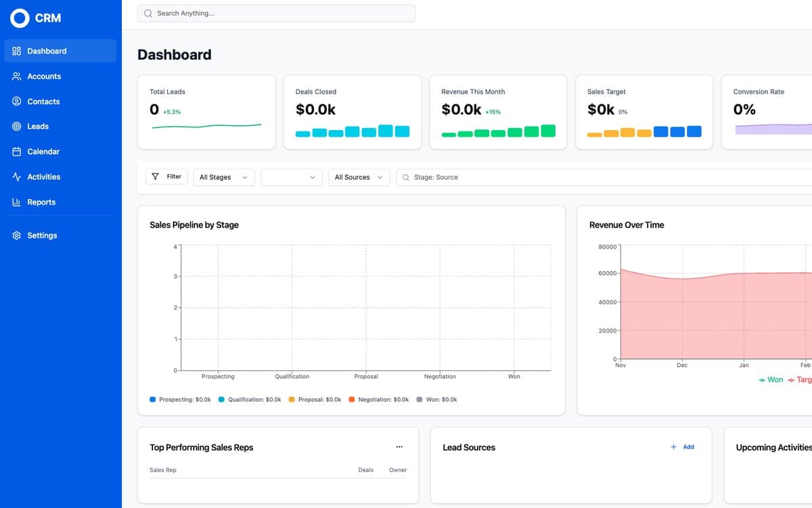Click the Lead Sources heading
The image size is (812, 508).
pos(469,448)
